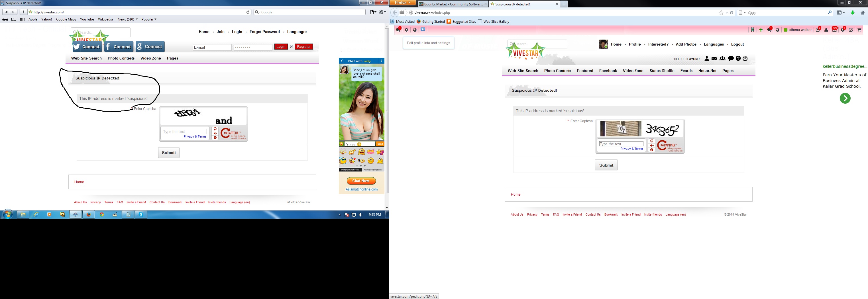Expand the News (510) bookmarks dropdown
The width and height of the screenshot is (868, 299).
point(127,20)
